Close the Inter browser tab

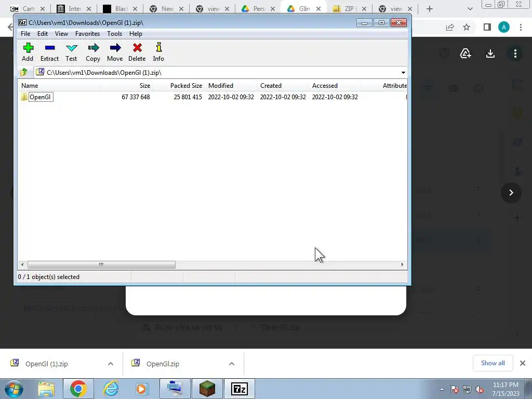point(89,9)
